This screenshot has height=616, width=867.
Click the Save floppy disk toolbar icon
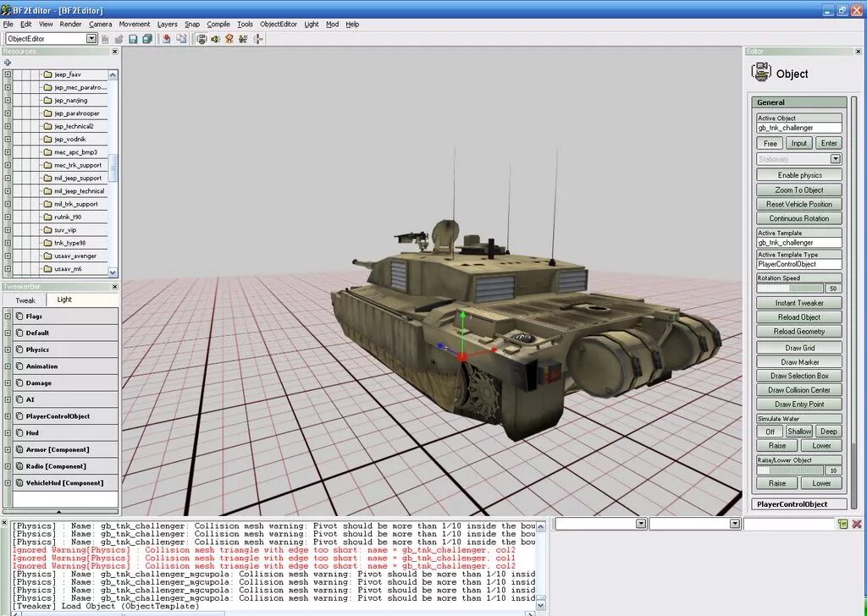[x=133, y=39]
